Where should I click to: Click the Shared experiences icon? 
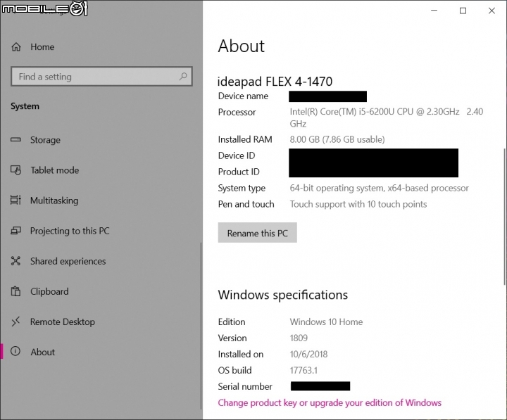[x=15, y=261]
